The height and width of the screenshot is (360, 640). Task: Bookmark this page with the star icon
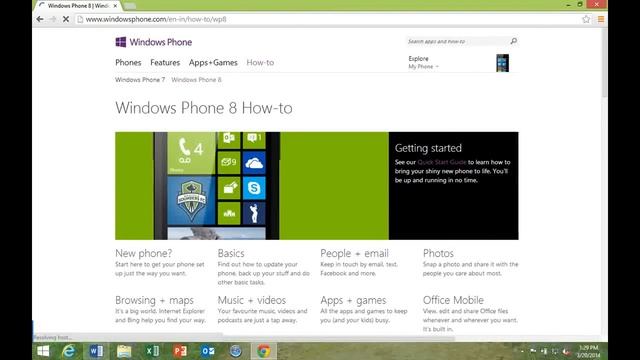coord(586,19)
